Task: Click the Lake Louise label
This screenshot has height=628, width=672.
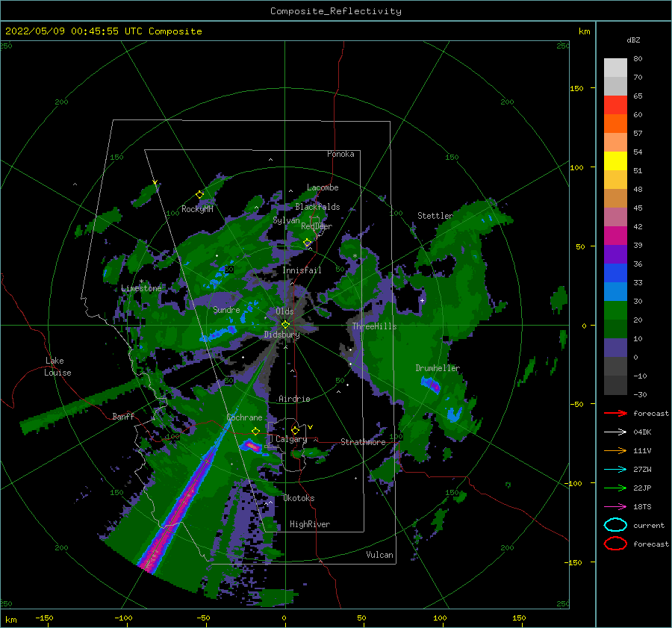Action: pyautogui.click(x=58, y=367)
